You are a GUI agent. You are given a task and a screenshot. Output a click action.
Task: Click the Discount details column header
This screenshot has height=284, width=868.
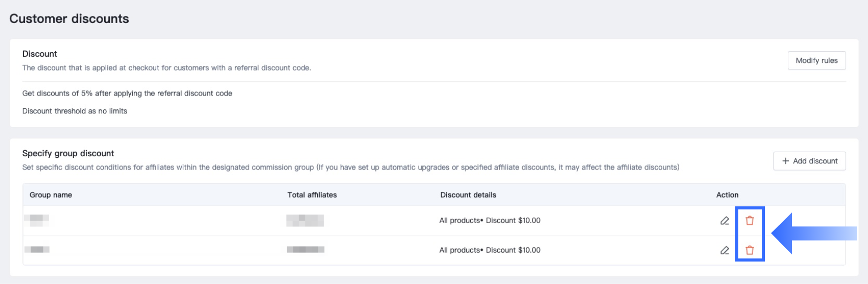(x=468, y=195)
